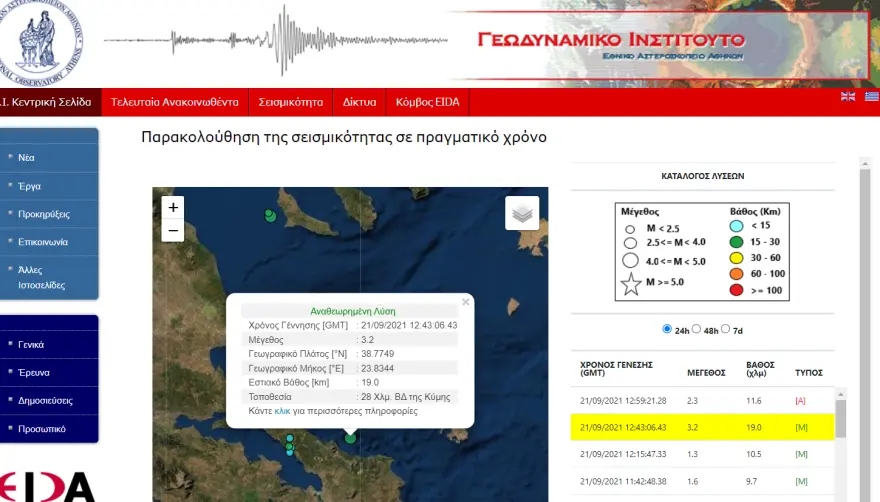Select the 24h time range radio button
This screenshot has width=880, height=502.
tap(668, 329)
